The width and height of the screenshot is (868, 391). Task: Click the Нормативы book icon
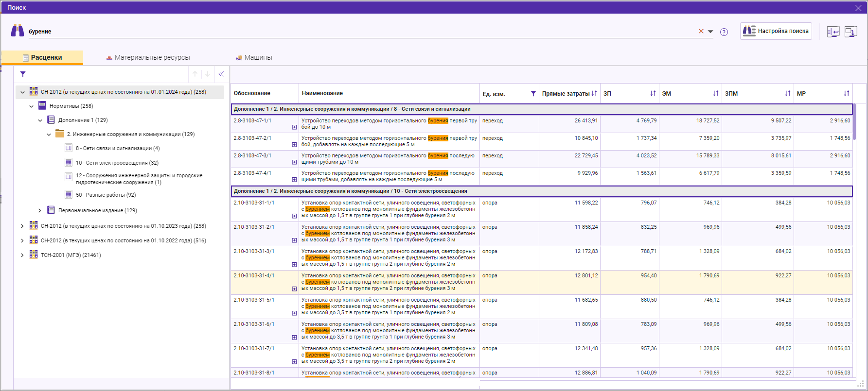[42, 105]
